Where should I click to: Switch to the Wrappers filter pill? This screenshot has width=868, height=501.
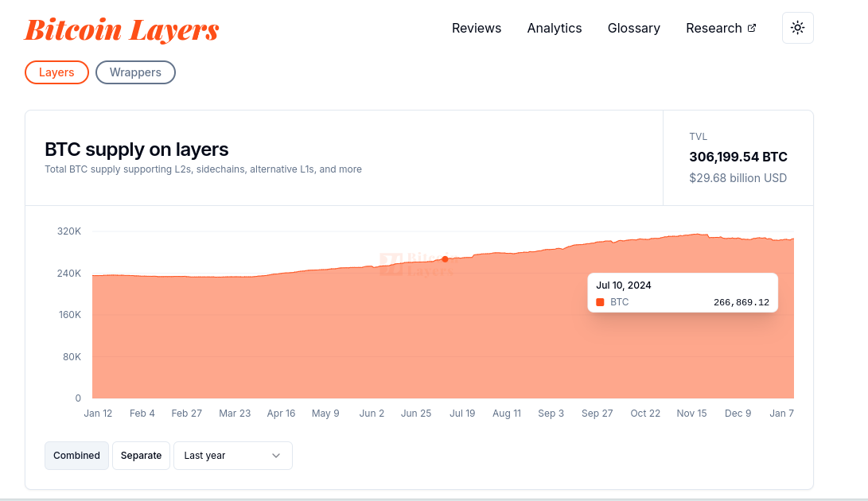[x=135, y=72]
